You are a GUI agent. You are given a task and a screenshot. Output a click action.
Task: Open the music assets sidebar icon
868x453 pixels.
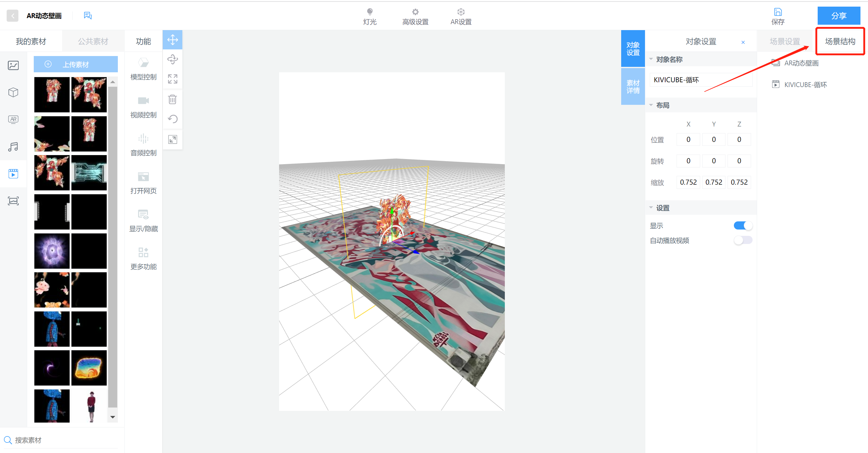point(13,147)
